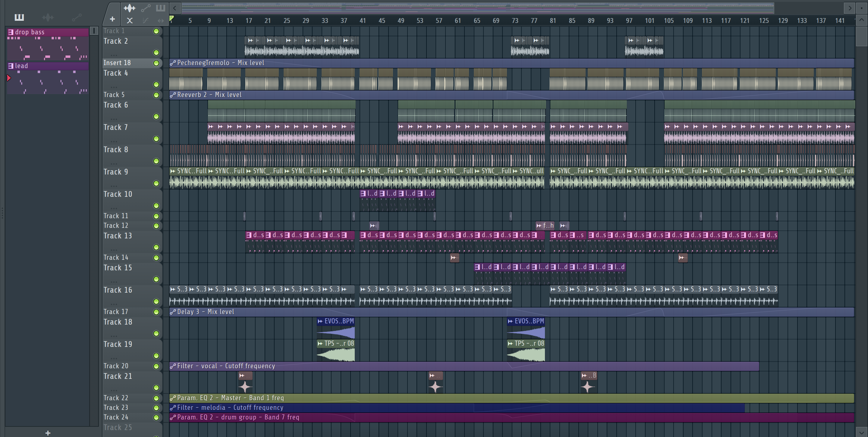Select the Track 18 header label
The image size is (868, 437).
(118, 322)
